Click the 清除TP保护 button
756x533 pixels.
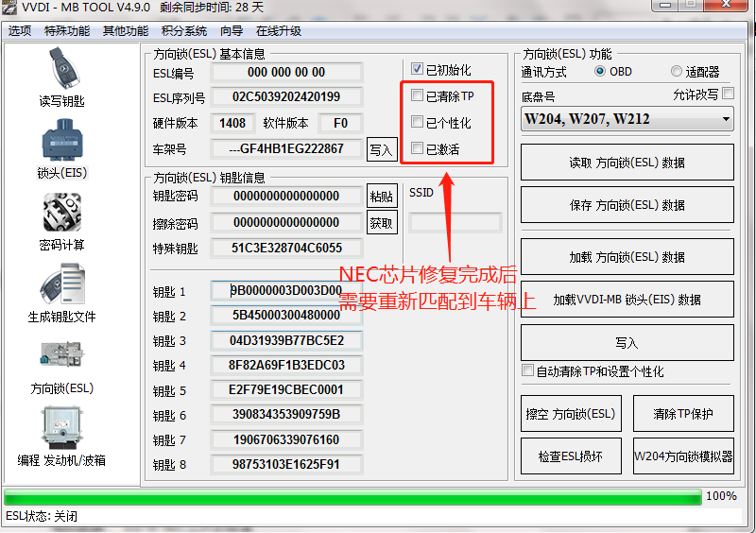coord(683,413)
